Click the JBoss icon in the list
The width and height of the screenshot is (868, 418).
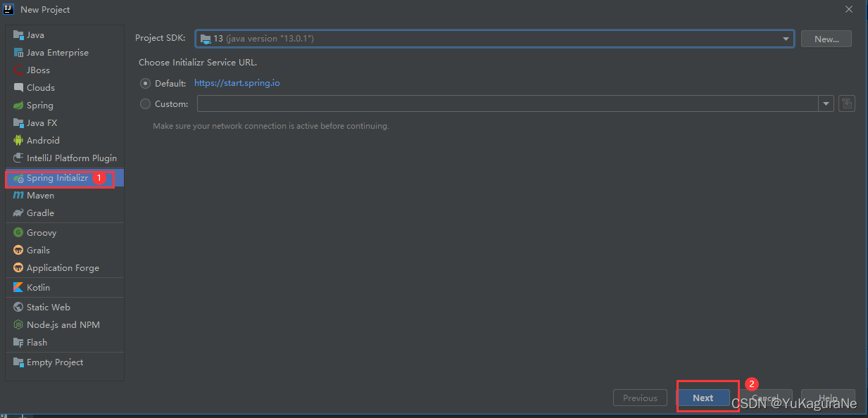click(x=18, y=70)
